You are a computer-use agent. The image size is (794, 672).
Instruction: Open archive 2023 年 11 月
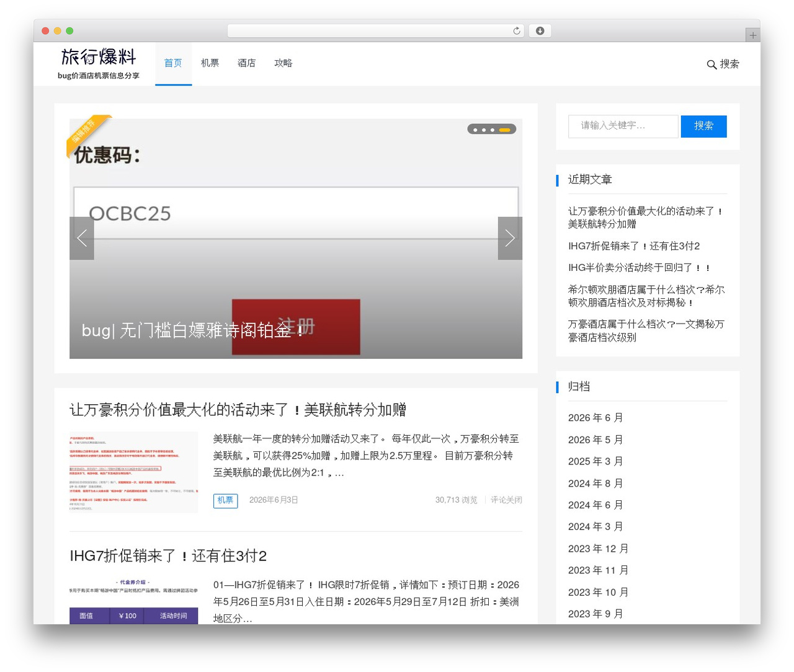tap(598, 570)
